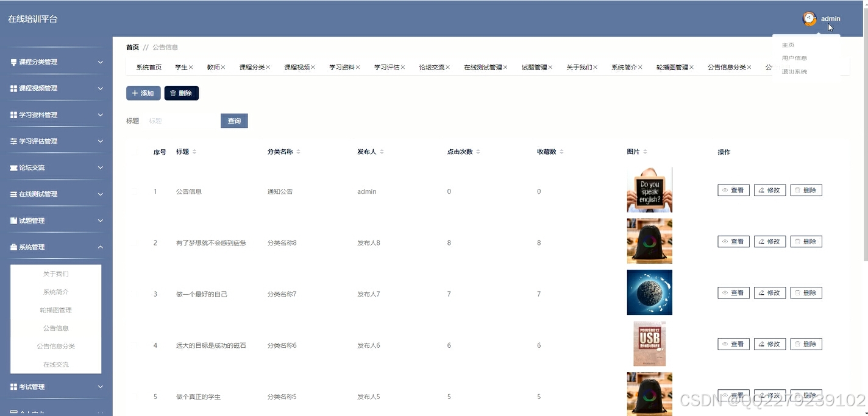Check the checkbox beside 做一个最好的自己
Screen dimensions: 868x416
pyautogui.click(x=135, y=294)
